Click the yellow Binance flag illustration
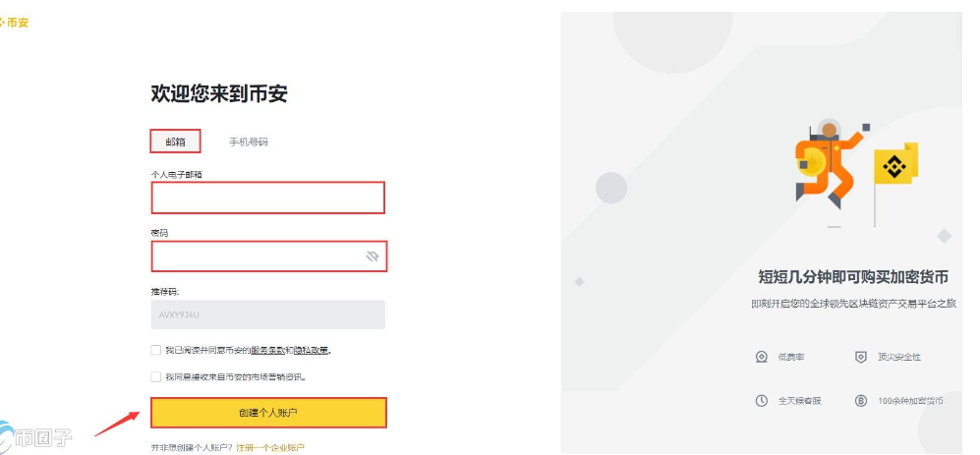Screen dimensions: 980x455 pos(894,166)
